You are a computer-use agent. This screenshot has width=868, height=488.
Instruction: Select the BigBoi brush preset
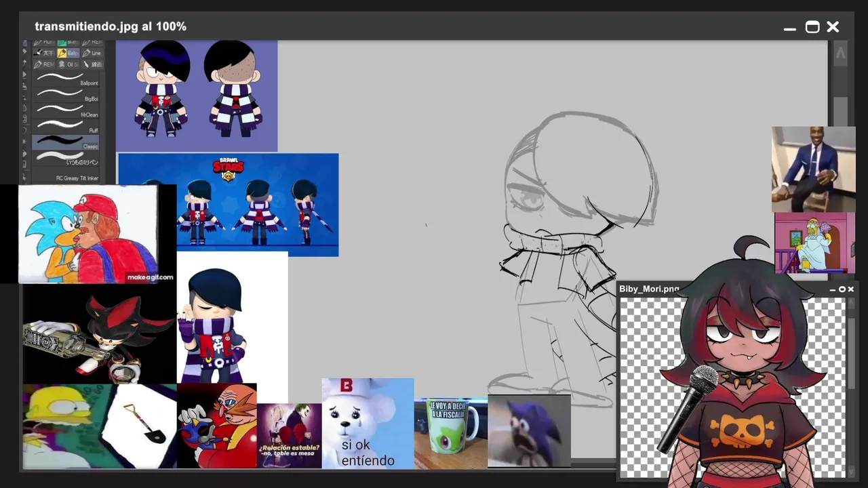[x=66, y=94]
